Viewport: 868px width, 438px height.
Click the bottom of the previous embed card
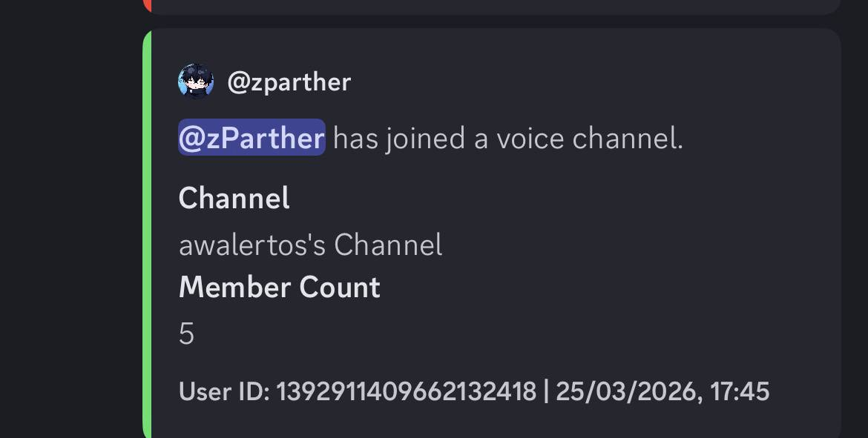490,7
